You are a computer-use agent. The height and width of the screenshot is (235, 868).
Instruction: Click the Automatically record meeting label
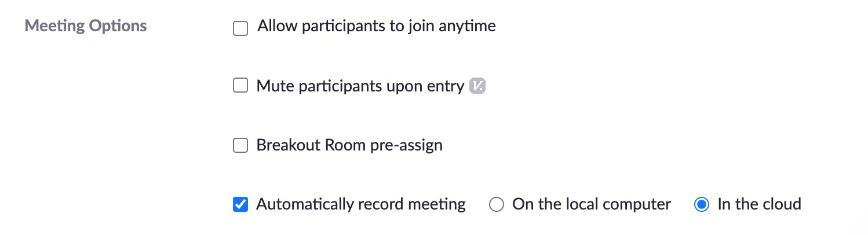click(x=361, y=204)
